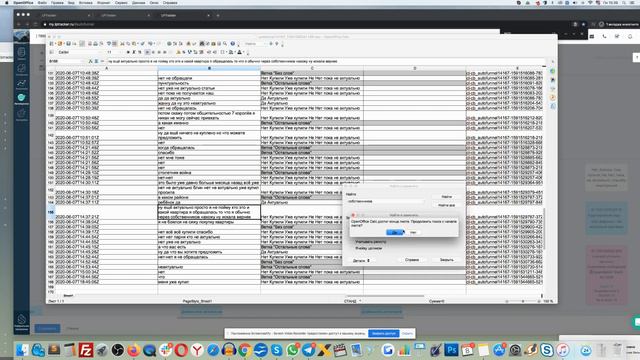Image resolution: width=640 pixels, height=360 pixels.
Task: Adjust the zoom slider in status bar
Action: click(x=523, y=301)
